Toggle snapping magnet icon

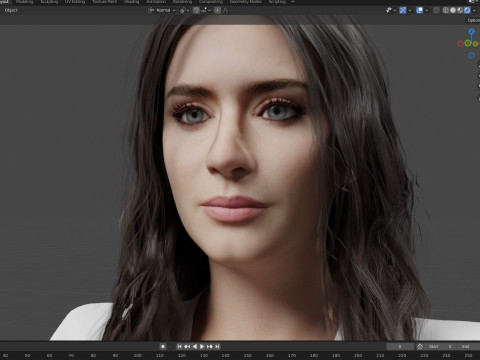[196, 10]
